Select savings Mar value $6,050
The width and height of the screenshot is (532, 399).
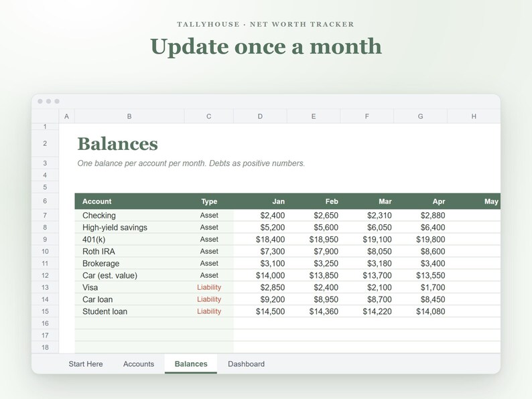[367, 228]
